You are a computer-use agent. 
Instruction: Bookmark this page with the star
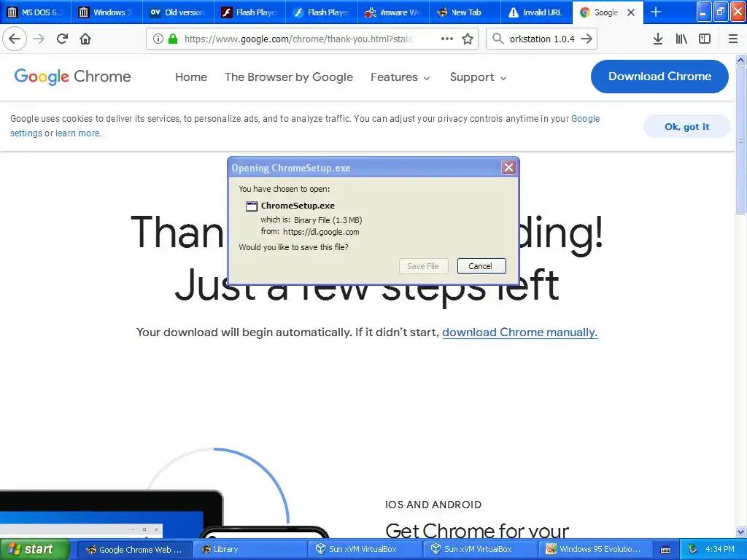click(x=468, y=39)
